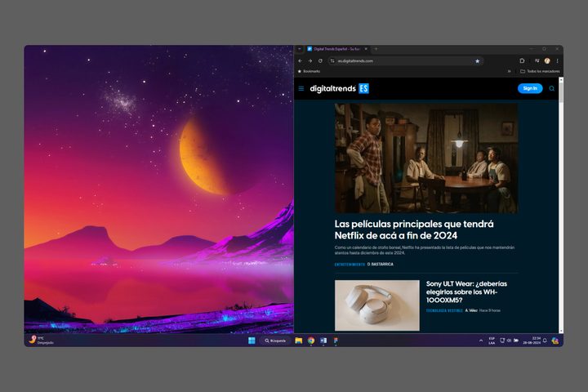Viewport: 588px width, 392px height.
Task: Open the Digital Trends hamburger menu
Action: [x=301, y=88]
